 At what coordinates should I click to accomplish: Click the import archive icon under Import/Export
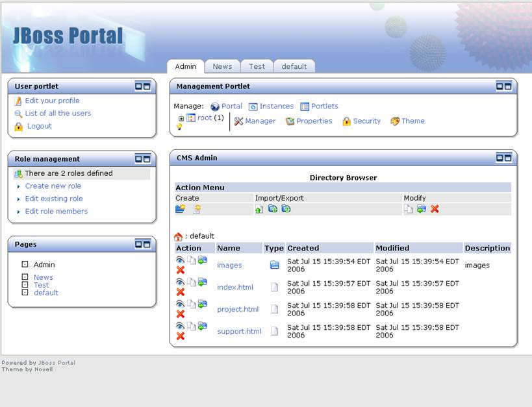coord(273,209)
